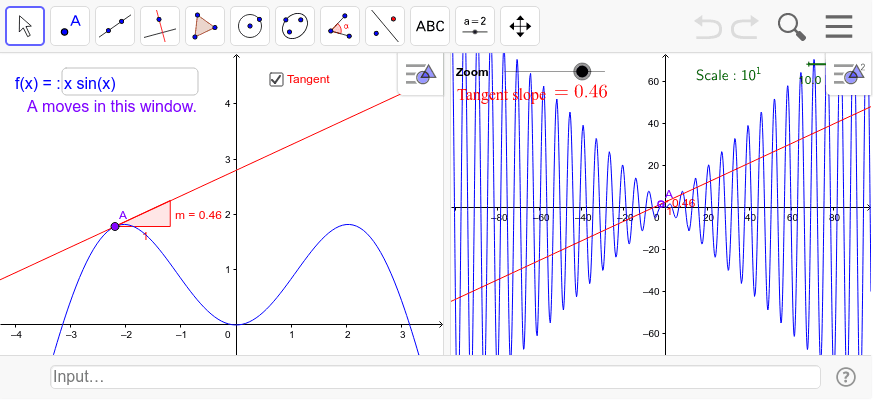Image resolution: width=873 pixels, height=400 pixels.
Task: Toggle the Tangent checkbox
Action: click(x=276, y=80)
